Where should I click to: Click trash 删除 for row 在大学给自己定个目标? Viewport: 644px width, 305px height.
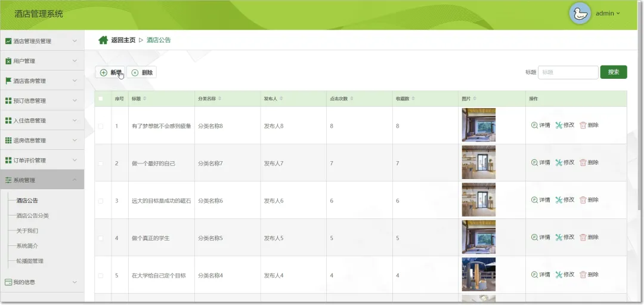pos(589,275)
